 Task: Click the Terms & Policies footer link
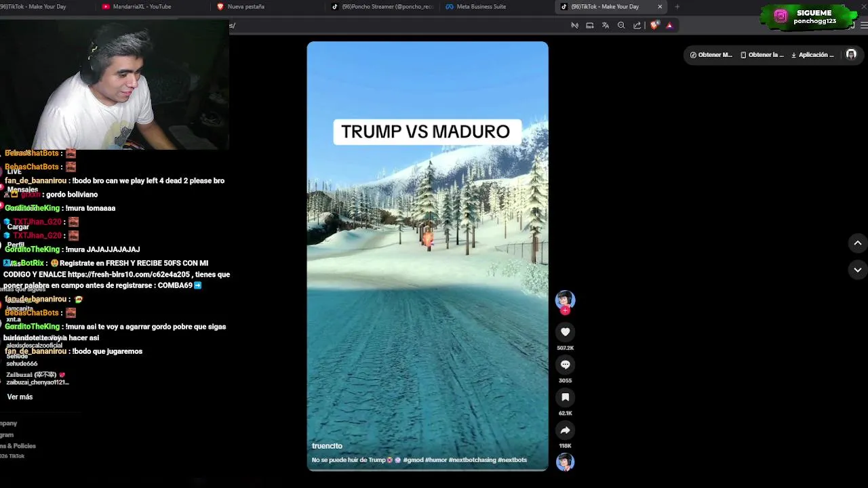(18, 446)
